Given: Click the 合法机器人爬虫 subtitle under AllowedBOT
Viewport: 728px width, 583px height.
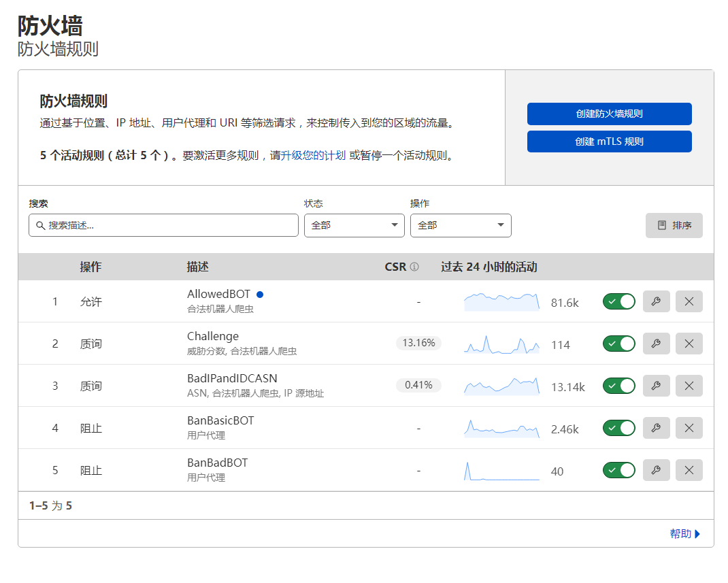Looking at the screenshot, I should tap(220, 309).
